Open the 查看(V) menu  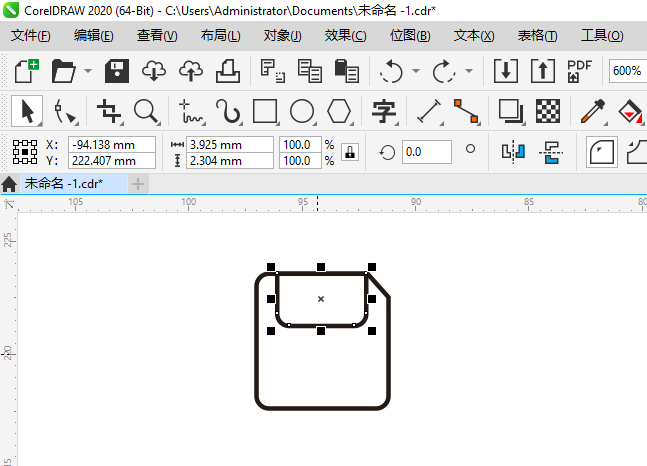pos(157,36)
